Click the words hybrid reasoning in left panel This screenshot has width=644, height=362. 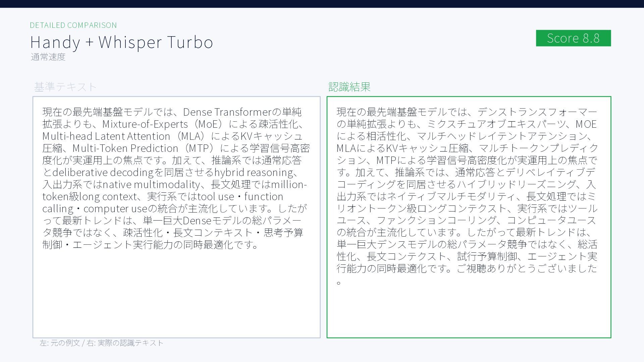(x=253, y=172)
